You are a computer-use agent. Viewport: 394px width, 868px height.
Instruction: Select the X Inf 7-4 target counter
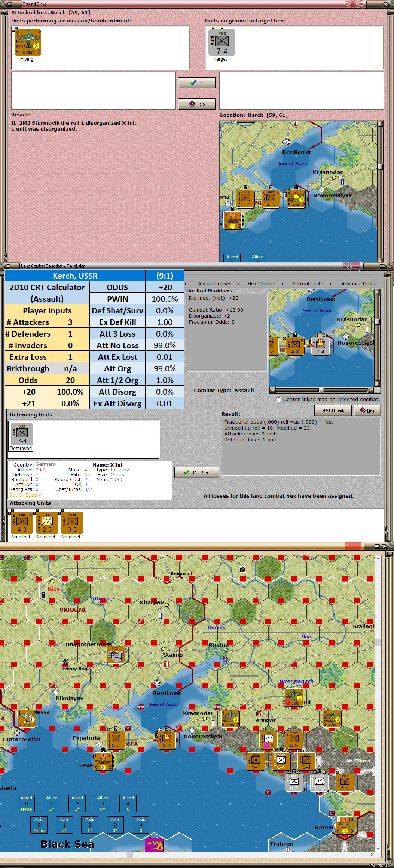(x=222, y=43)
